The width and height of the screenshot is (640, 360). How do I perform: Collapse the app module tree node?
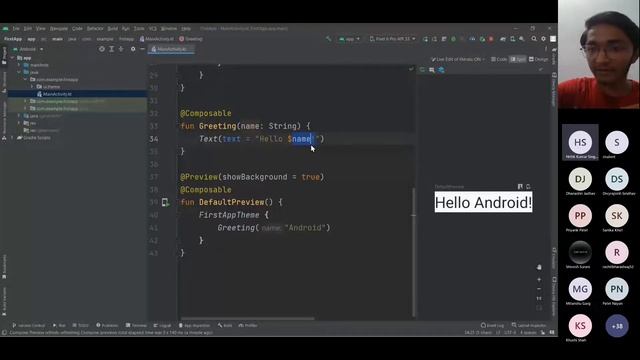tap(12, 58)
